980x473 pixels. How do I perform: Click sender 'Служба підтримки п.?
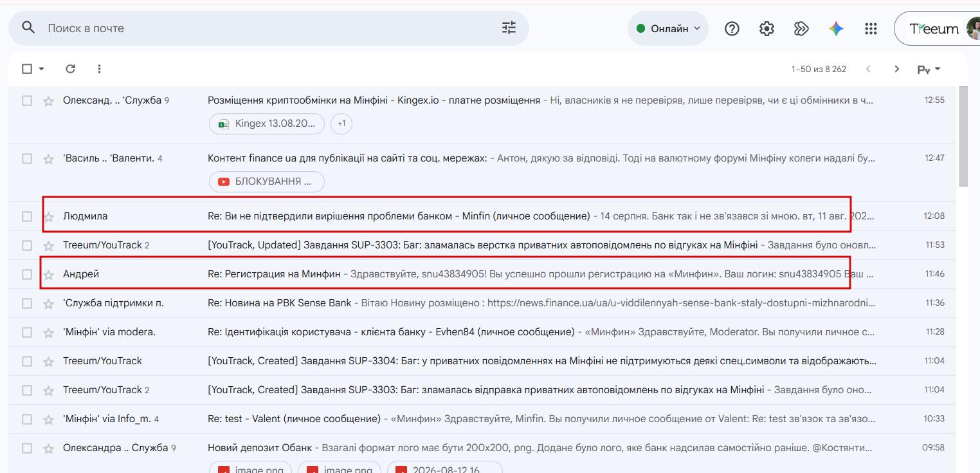[x=113, y=303]
